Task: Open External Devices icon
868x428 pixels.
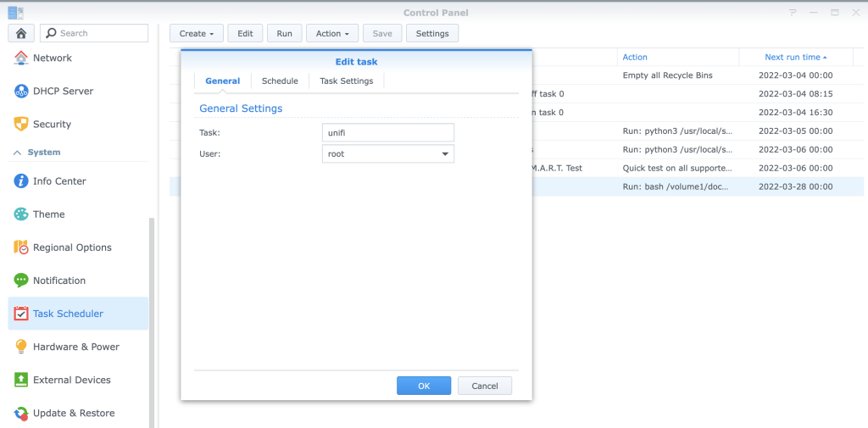Action: pyautogui.click(x=21, y=380)
